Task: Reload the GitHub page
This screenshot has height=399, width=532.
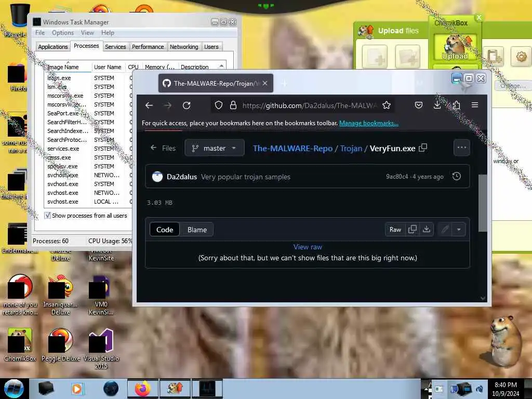Action: click(x=187, y=105)
